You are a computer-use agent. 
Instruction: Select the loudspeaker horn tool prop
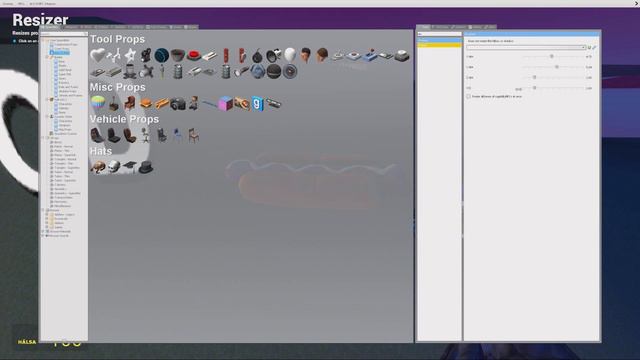click(x=274, y=55)
